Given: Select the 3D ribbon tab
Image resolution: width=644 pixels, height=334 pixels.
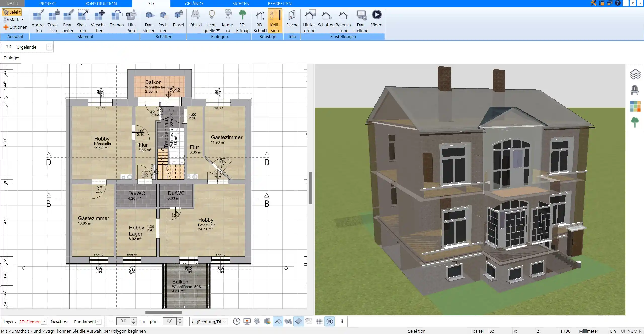Looking at the screenshot, I should (151, 4).
